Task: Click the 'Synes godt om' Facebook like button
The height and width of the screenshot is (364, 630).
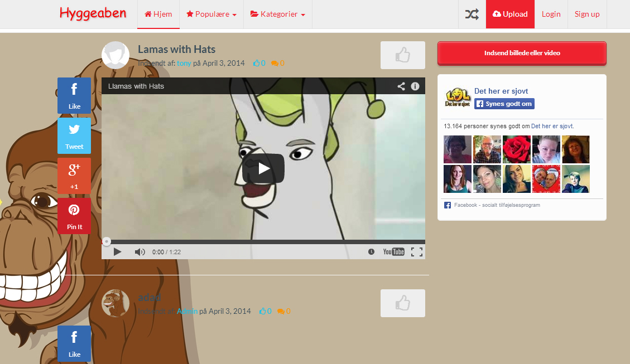Action: 504,104
